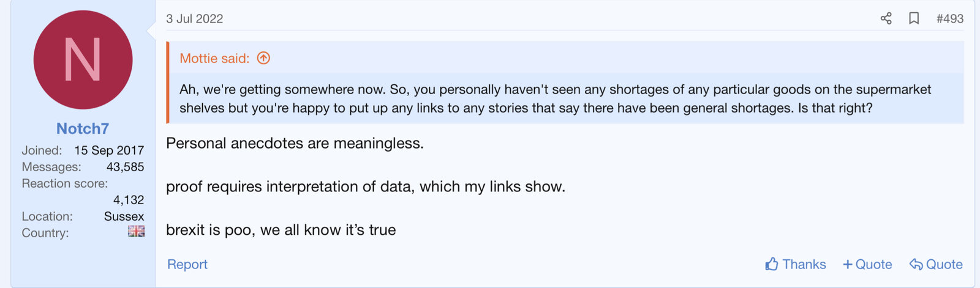
Task: Click the 'proof requires interpretation of data' line
Action: pos(366,186)
